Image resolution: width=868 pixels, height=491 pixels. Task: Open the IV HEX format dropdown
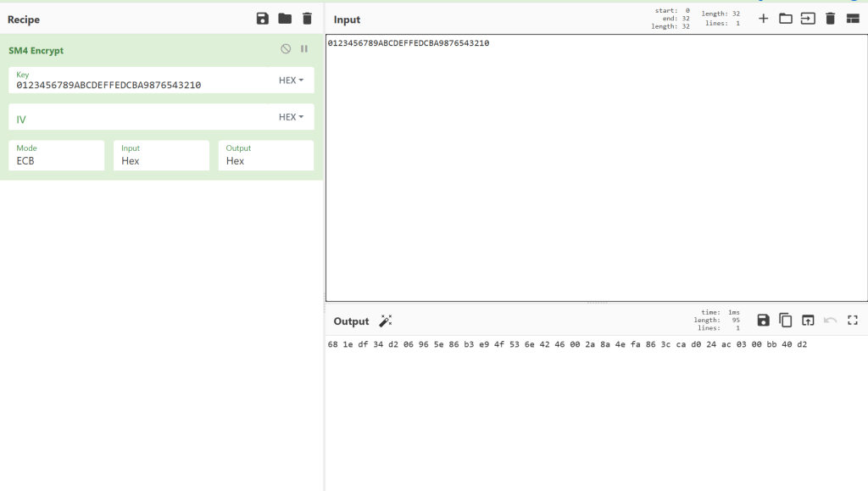[291, 117]
